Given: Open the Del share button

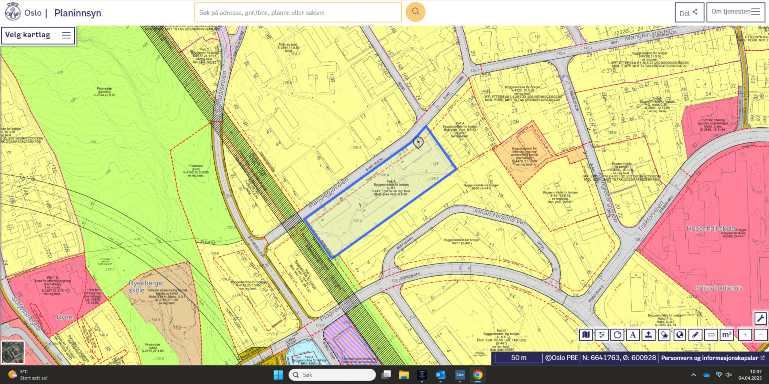Looking at the screenshot, I should point(690,12).
